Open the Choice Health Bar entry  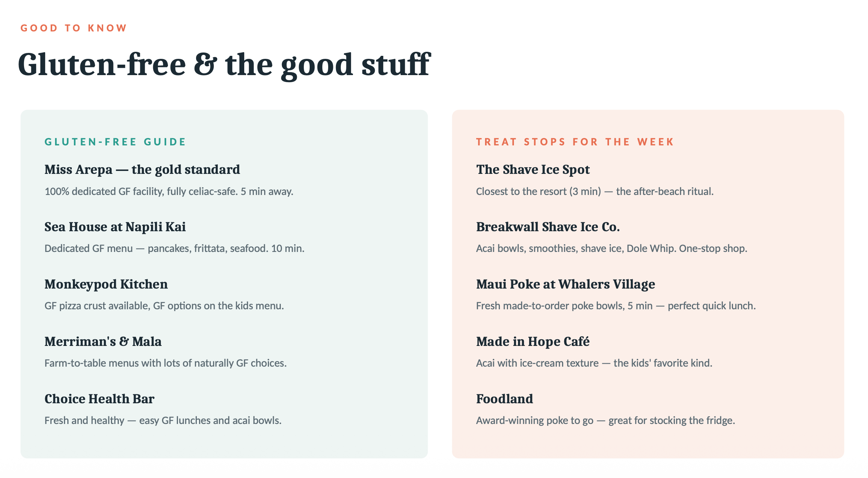click(99, 399)
